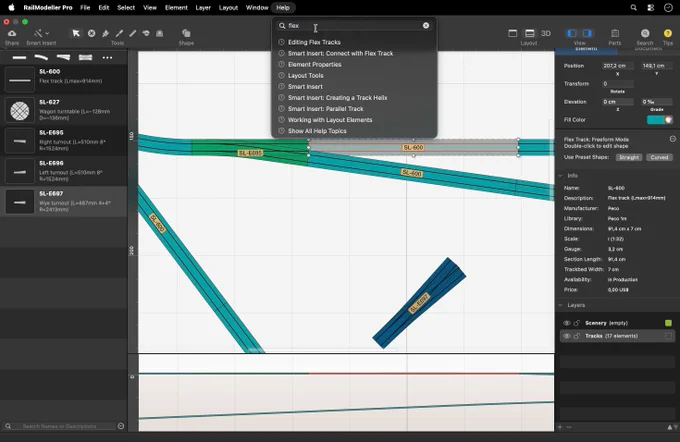The height and width of the screenshot is (442, 680).
Task: Select SL-600 flex track in library
Action: click(64, 79)
